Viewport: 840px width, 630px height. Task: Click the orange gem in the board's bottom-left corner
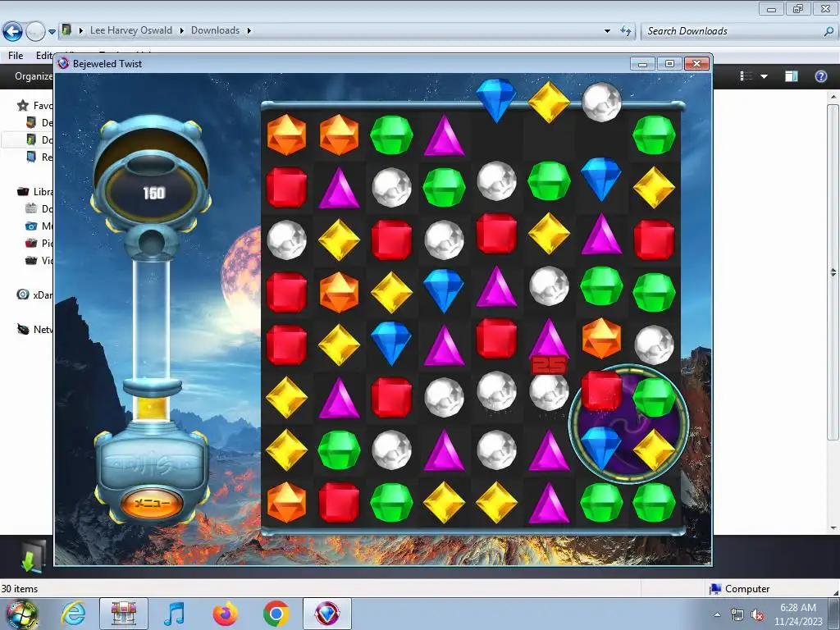[286, 502]
